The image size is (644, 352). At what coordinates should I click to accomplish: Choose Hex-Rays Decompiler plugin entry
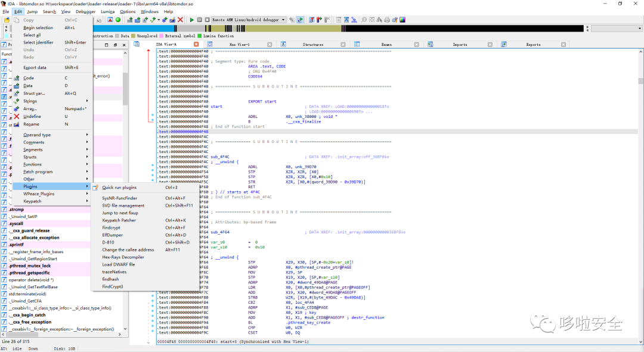(123, 257)
